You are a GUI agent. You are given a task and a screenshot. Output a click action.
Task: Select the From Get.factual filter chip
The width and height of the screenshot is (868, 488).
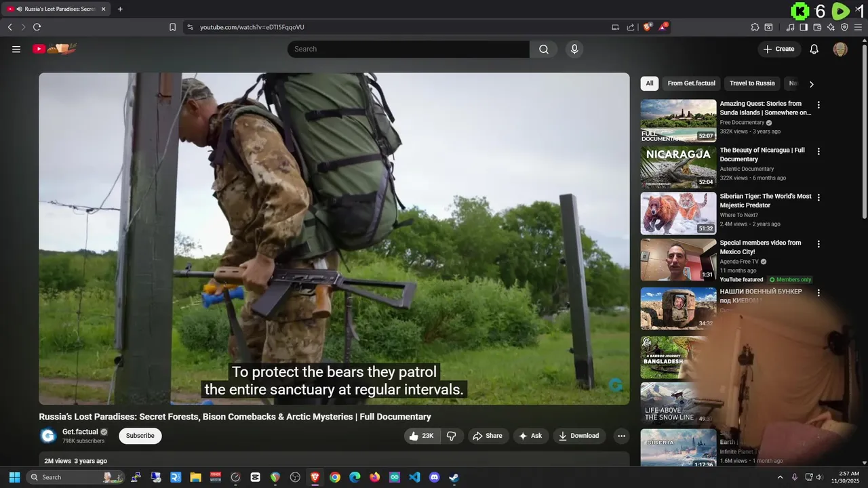(691, 83)
